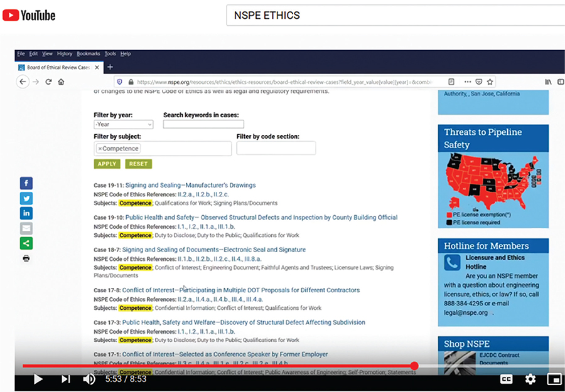Open EJCDC Contract Documents thumbnail

(460, 363)
